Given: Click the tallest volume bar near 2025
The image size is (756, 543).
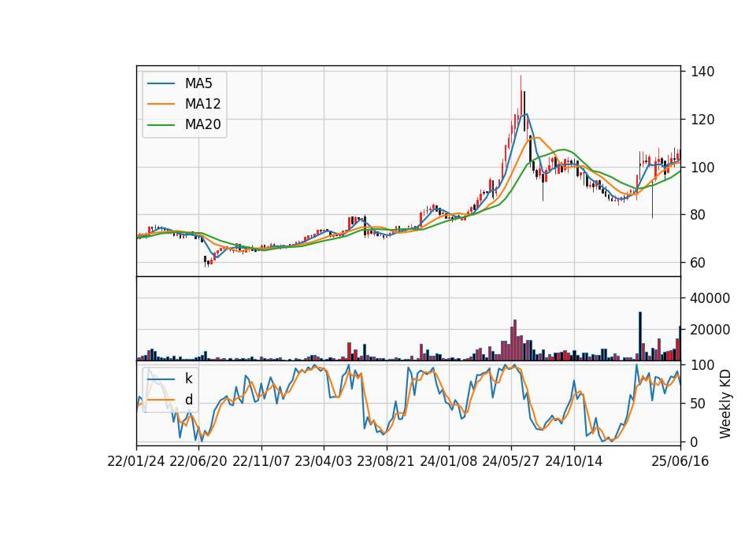Looking at the screenshot, I should (640, 336).
